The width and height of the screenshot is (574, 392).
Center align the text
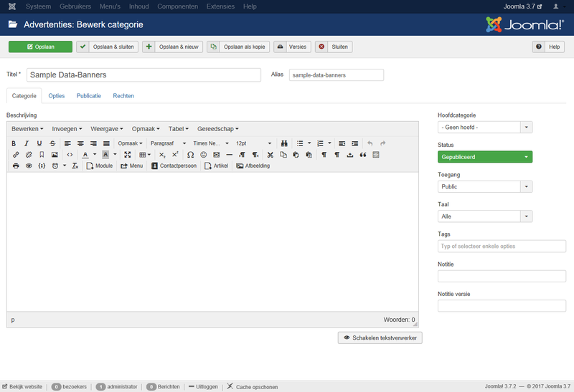(x=80, y=143)
